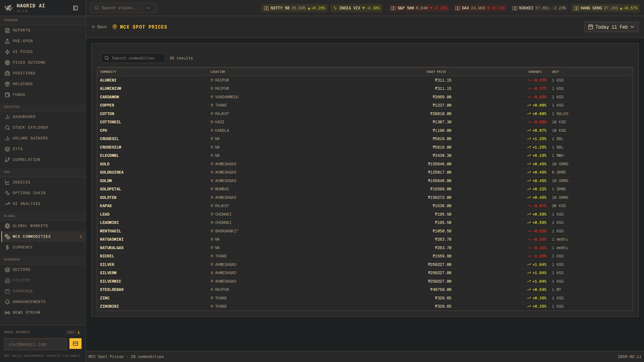This screenshot has width=644, height=362.
Task: Select the Options Chain waveform icon
Action: 7,193
